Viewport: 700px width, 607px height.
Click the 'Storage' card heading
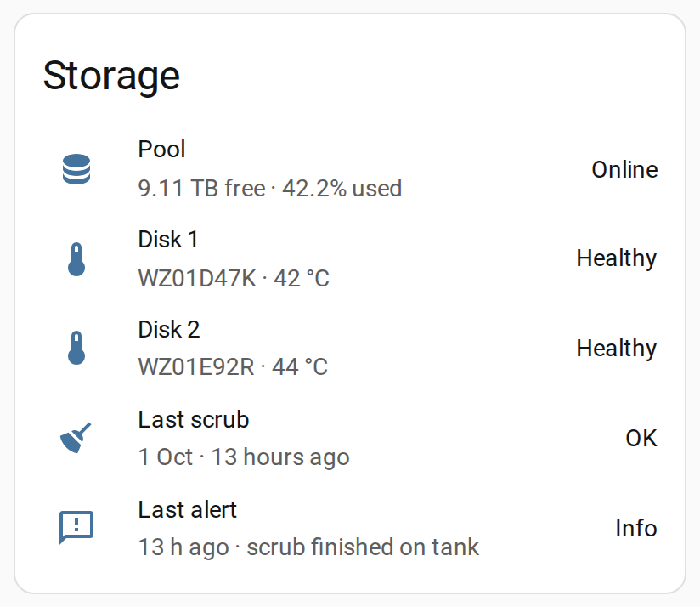111,77
